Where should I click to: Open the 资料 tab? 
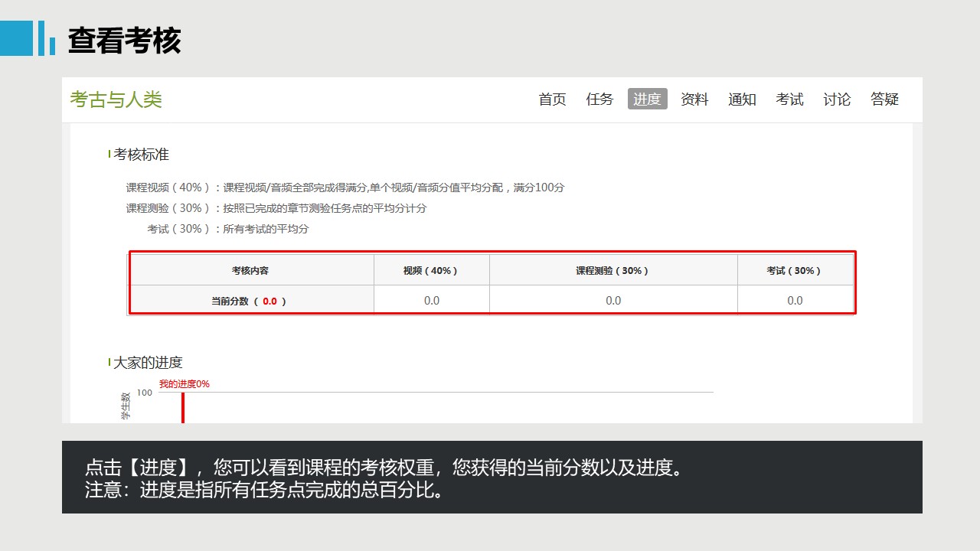point(694,99)
